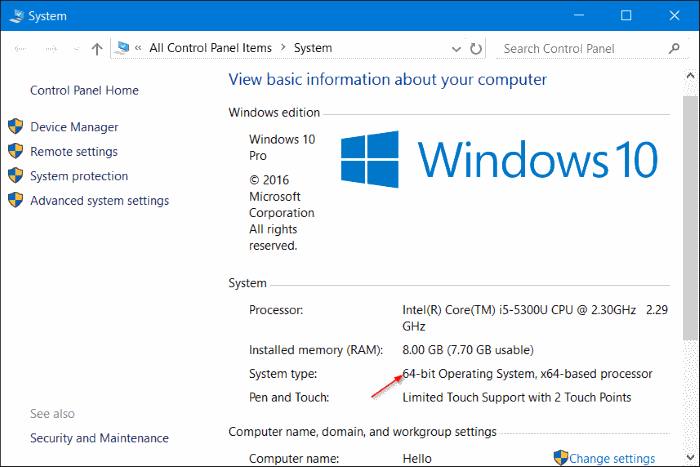Open Advanced system settings link
Image resolution: width=700 pixels, height=467 pixels.
click(x=100, y=201)
